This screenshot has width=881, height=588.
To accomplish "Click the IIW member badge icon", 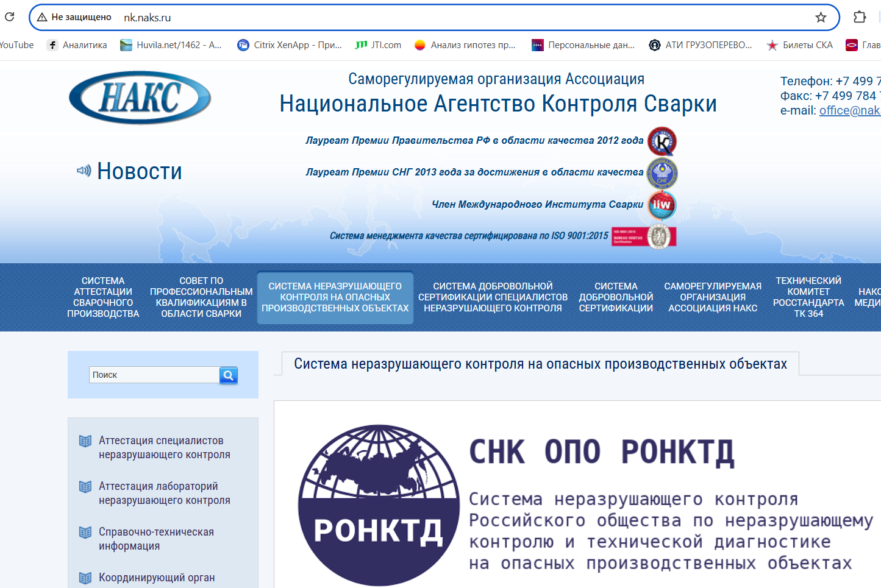I will [x=662, y=205].
